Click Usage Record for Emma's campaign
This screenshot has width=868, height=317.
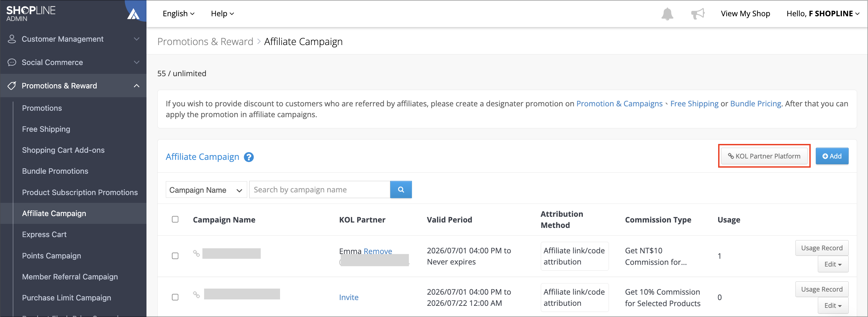point(822,248)
